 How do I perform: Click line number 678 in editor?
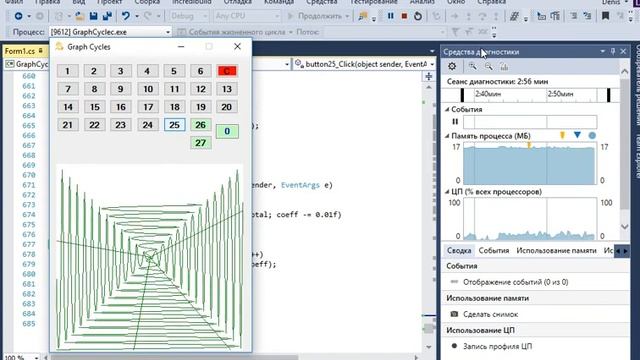[29, 254]
